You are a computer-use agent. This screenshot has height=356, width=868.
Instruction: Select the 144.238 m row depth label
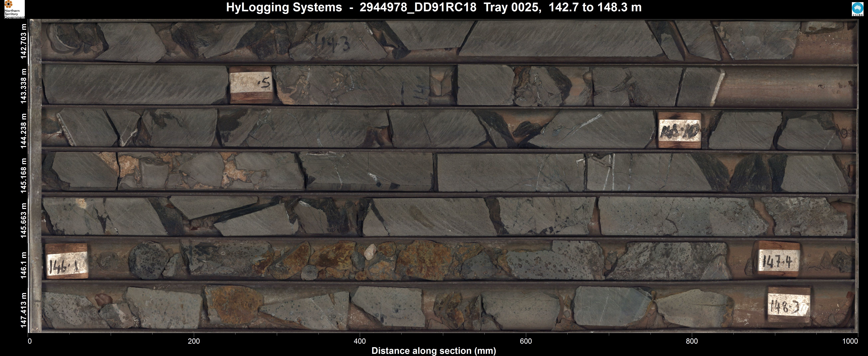(24, 131)
